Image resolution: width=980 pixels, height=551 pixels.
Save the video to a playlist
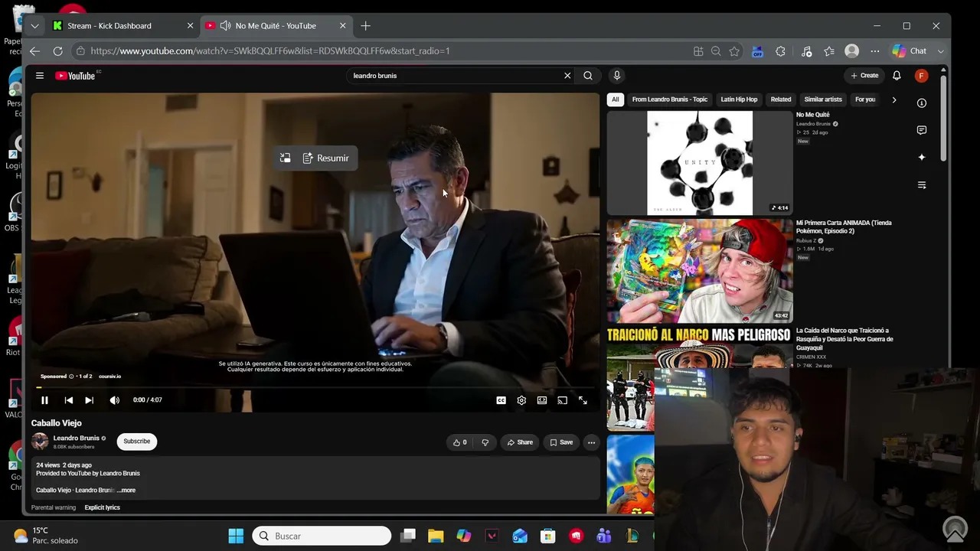pyautogui.click(x=561, y=442)
